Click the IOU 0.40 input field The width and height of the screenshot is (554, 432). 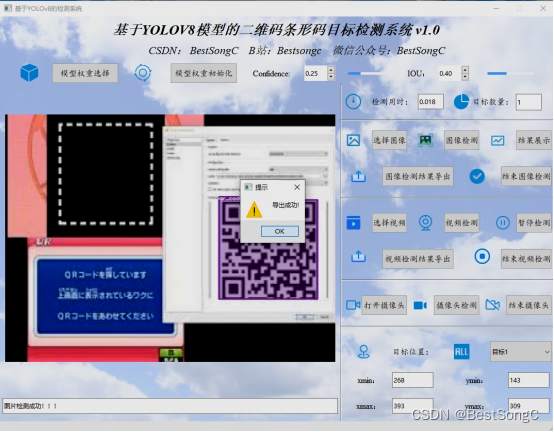click(450, 73)
